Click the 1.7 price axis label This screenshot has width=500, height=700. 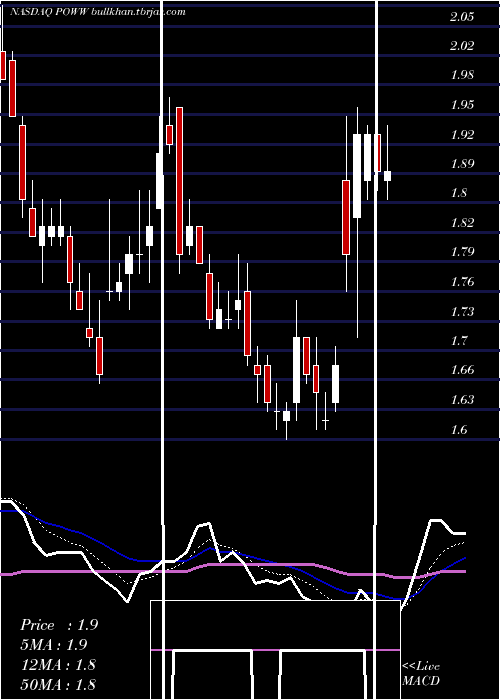point(458,341)
